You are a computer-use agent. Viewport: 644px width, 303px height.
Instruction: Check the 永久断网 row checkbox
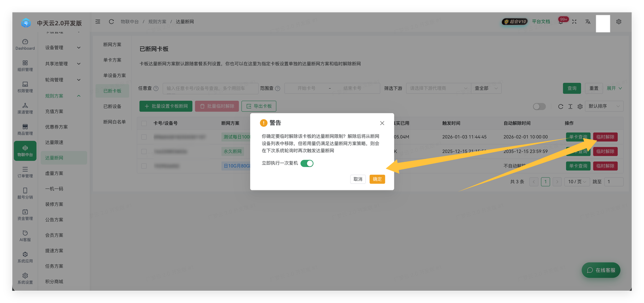(144, 151)
